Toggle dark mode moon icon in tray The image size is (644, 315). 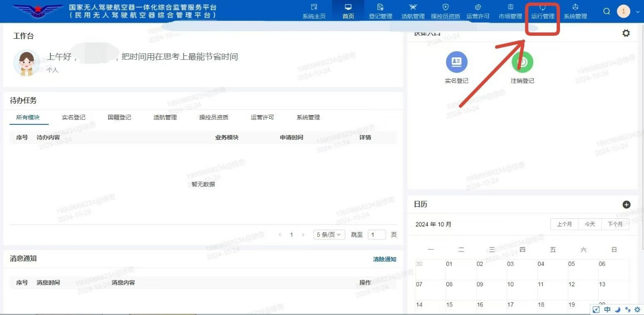(617, 309)
